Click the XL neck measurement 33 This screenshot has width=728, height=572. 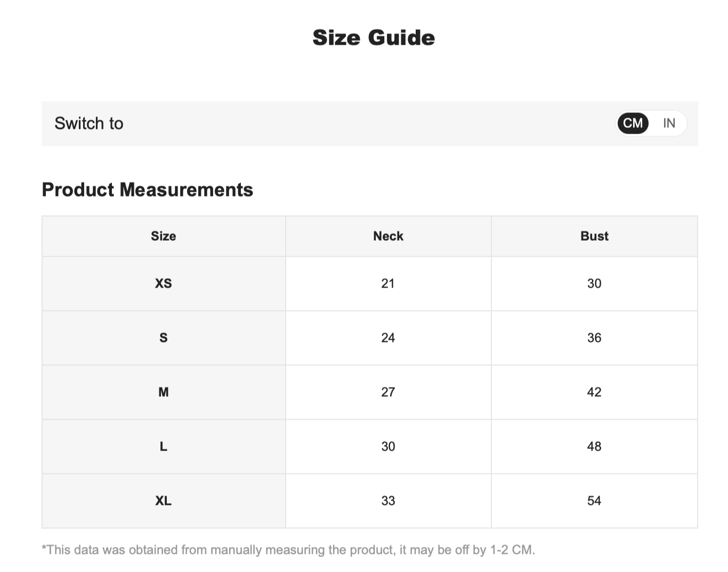pos(388,501)
